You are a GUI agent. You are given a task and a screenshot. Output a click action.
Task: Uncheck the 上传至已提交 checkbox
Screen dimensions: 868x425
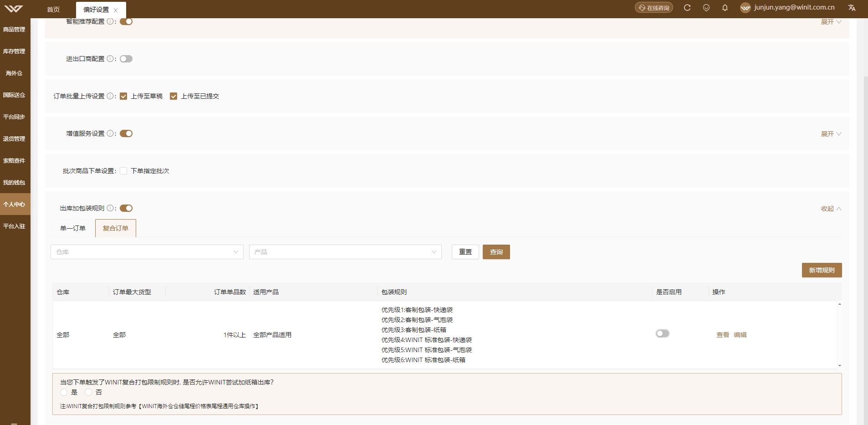pos(174,96)
